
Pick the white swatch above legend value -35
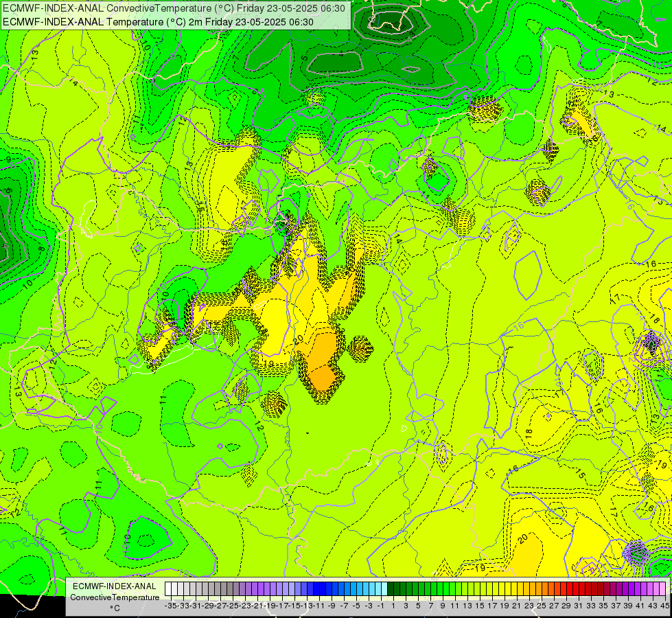[x=168, y=588]
